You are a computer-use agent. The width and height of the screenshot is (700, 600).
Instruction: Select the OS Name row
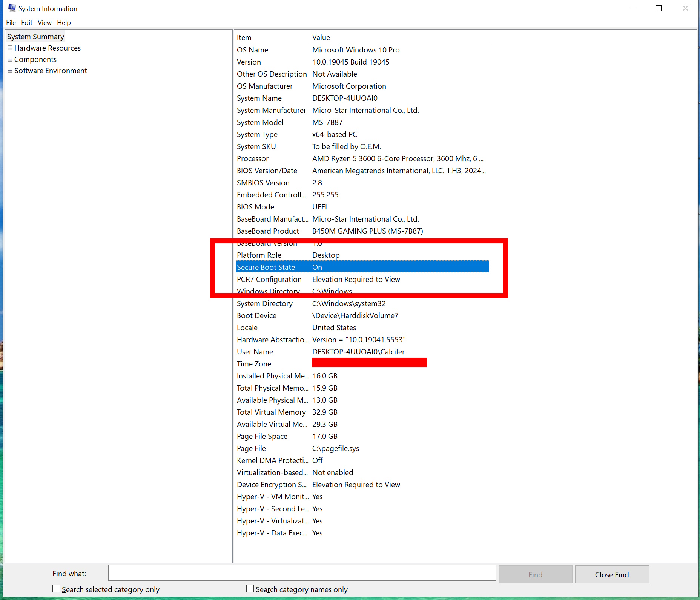[x=362, y=50]
